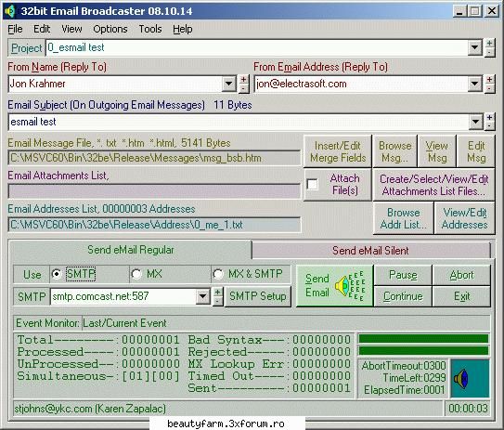Switch to Send eMail Regular tab
Viewport: 504px width, 430px height.
click(131, 250)
